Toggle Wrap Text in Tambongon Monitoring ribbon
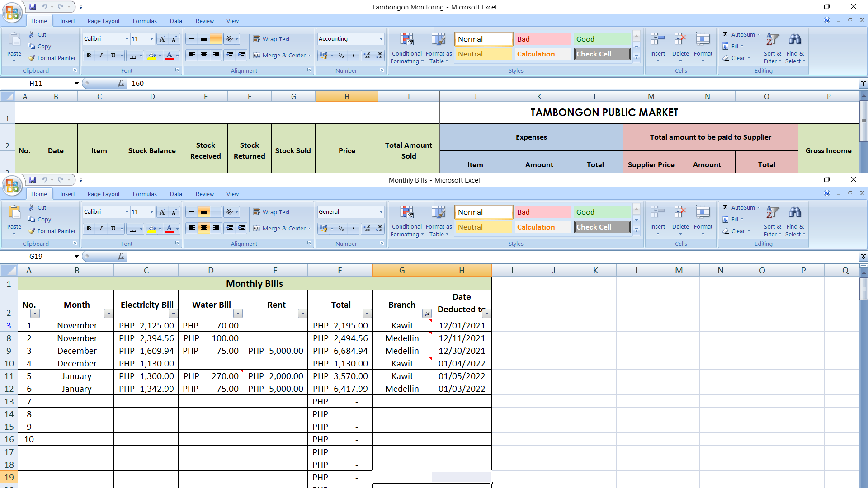This screenshot has width=868, height=488. pos(272,39)
